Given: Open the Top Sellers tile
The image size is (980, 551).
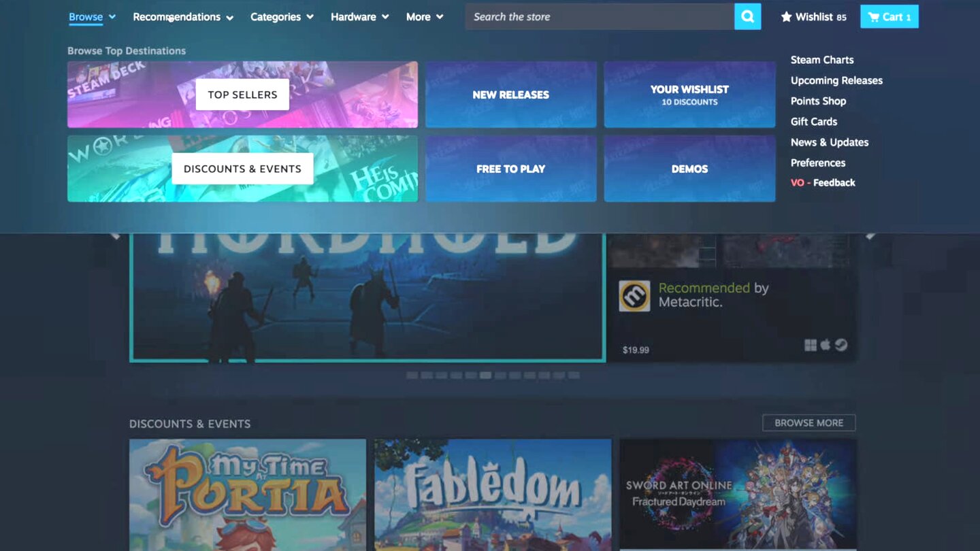Looking at the screenshot, I should click(242, 95).
